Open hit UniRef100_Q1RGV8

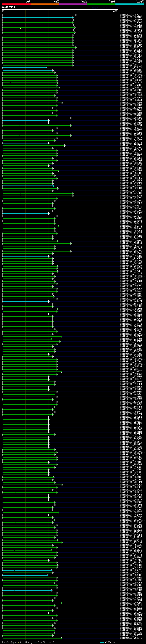131,198
